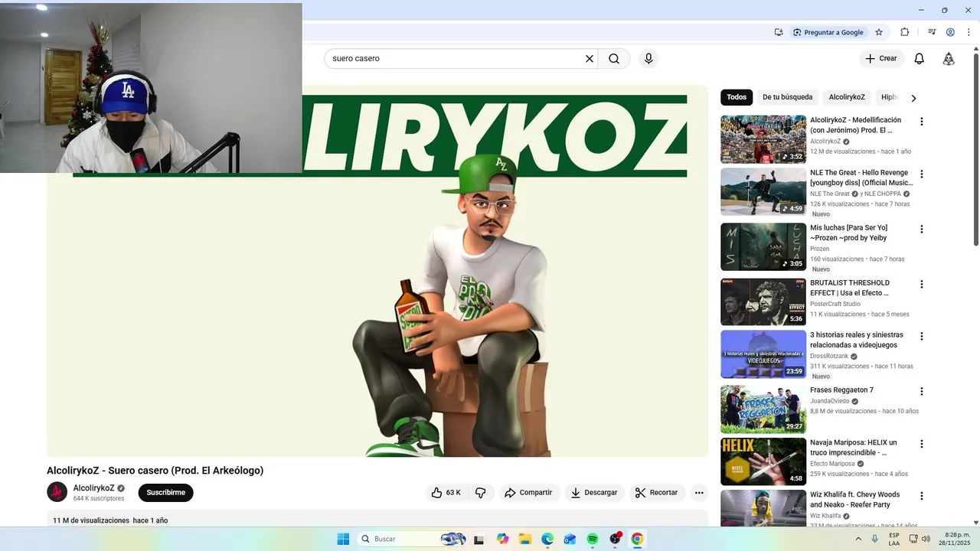Open Chrome three-dot menu

(x=969, y=32)
